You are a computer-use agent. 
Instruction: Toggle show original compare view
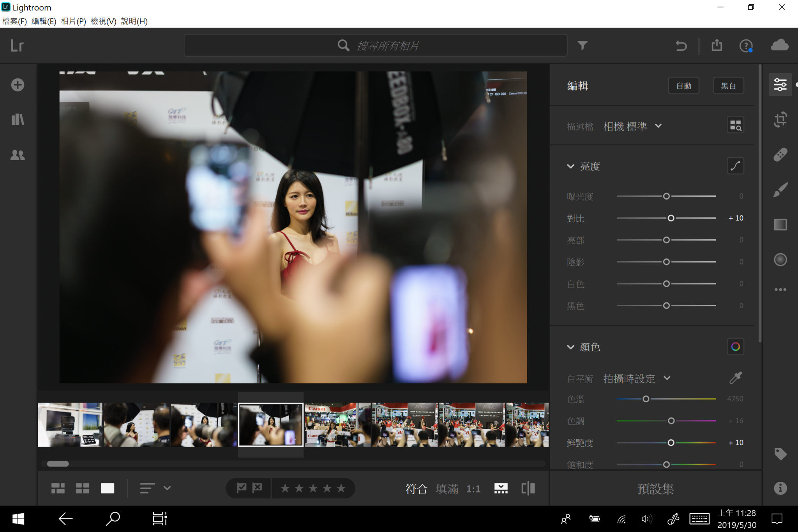pyautogui.click(x=528, y=488)
